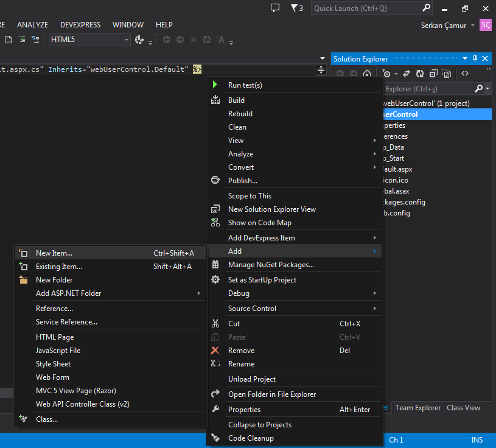Open the WINDOW menu
496x448 pixels.
click(x=128, y=25)
